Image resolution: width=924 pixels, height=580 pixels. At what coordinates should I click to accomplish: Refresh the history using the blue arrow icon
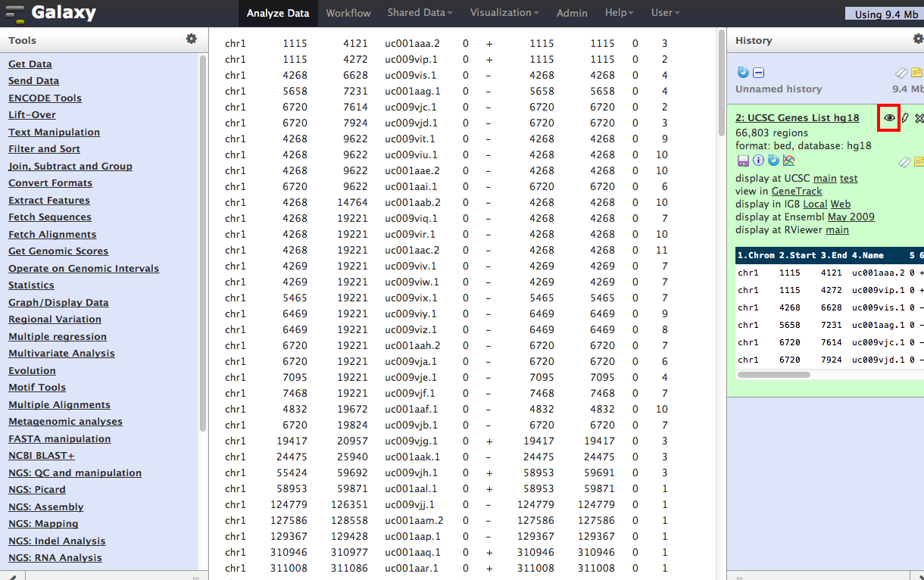click(743, 73)
